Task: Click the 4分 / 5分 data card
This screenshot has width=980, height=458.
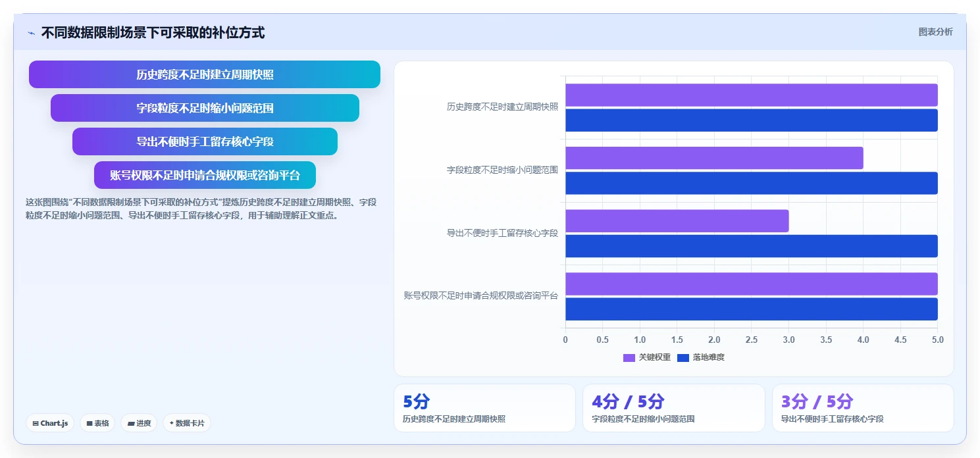Action: tap(673, 408)
